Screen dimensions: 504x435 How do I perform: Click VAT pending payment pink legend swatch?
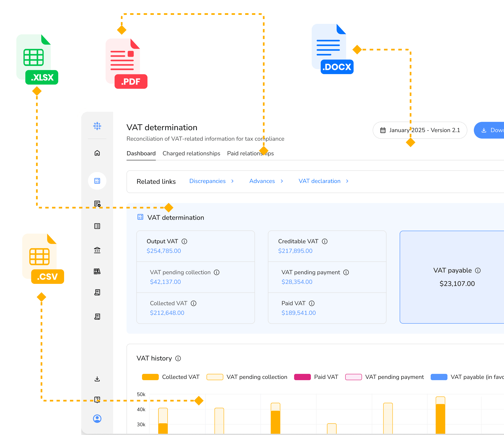(353, 377)
